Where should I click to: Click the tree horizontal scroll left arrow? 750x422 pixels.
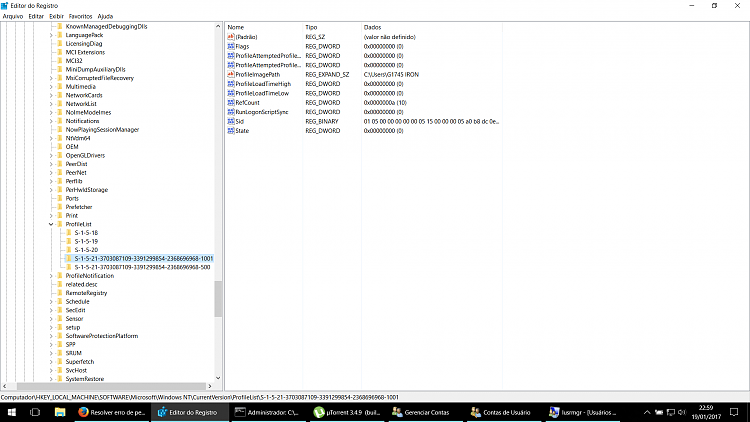[x=5, y=386]
